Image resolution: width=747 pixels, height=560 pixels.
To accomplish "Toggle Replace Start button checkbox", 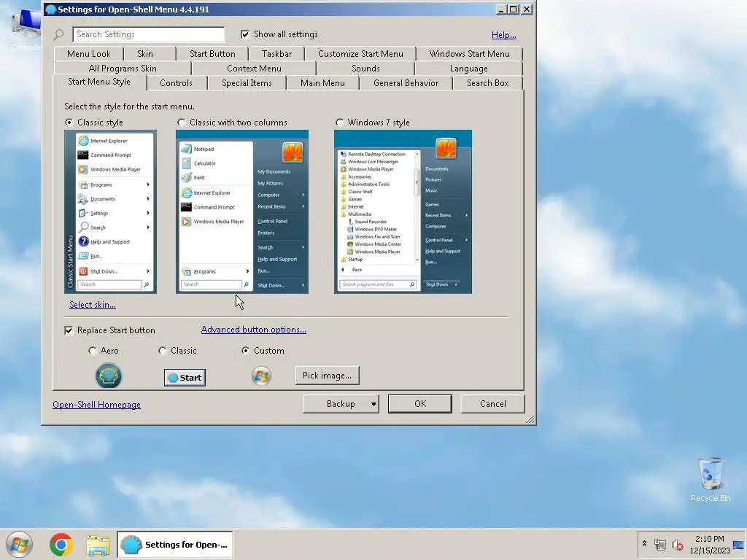I will click(x=69, y=330).
